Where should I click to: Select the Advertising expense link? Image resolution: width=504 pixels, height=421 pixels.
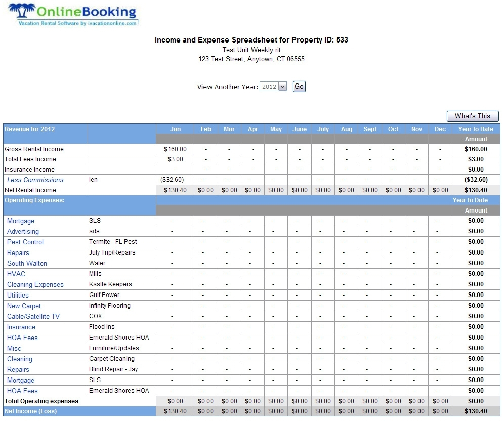pos(23,231)
